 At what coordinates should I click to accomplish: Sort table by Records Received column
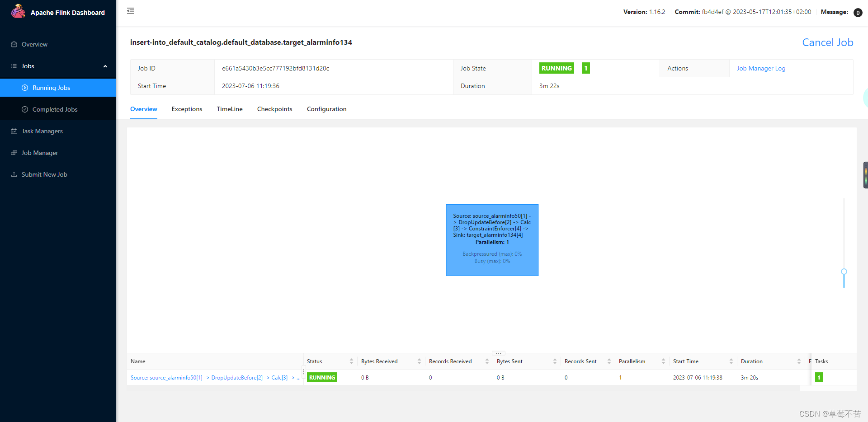[487, 361]
